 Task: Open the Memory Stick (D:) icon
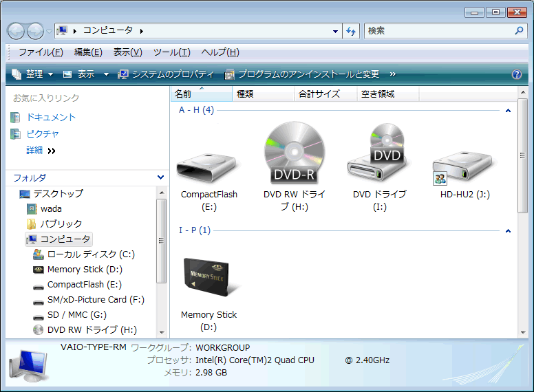(x=209, y=275)
